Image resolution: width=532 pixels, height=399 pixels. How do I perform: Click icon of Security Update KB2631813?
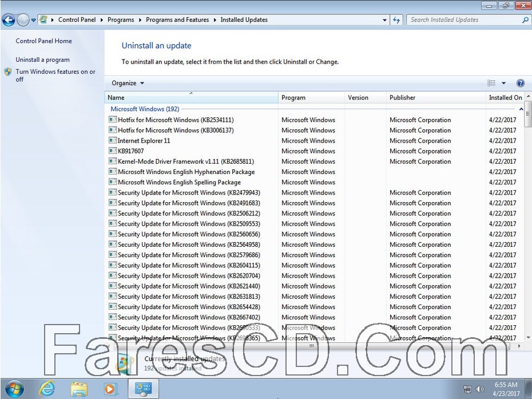(x=113, y=296)
